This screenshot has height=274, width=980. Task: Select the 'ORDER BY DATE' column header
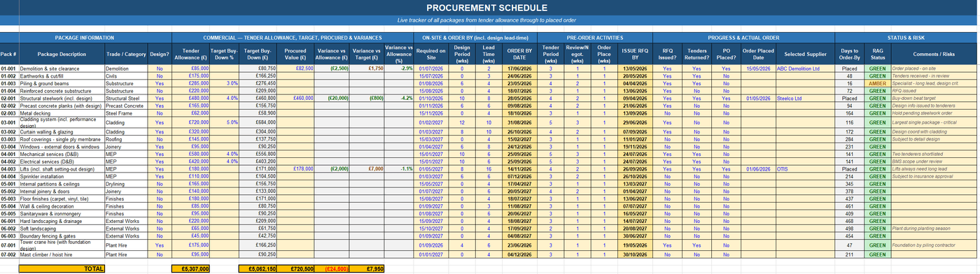click(x=520, y=54)
